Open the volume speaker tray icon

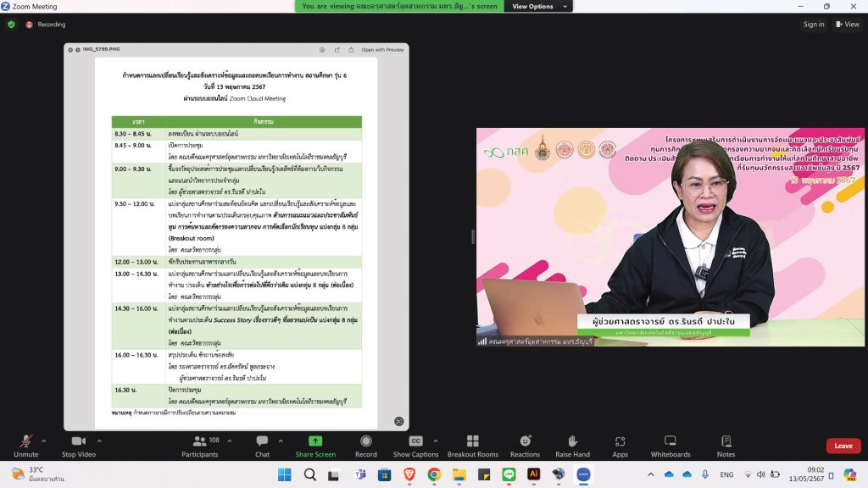(x=760, y=474)
